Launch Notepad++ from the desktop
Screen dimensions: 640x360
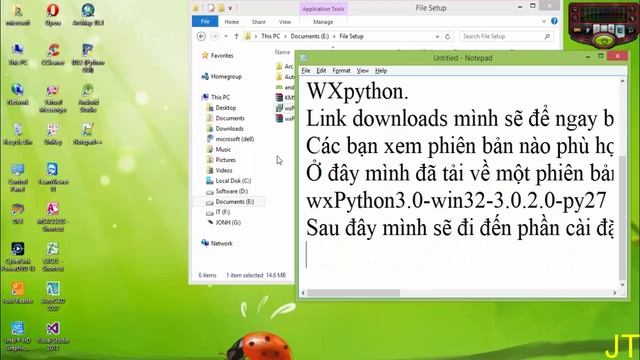(x=88, y=134)
